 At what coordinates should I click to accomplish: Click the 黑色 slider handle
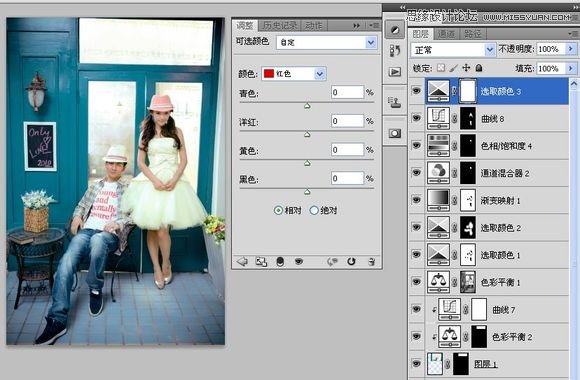(307, 192)
